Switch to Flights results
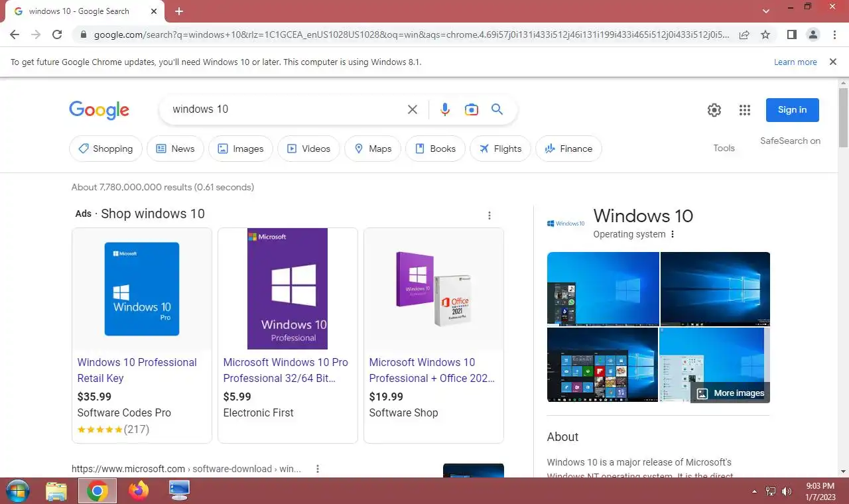The height and width of the screenshot is (504, 849). click(500, 149)
